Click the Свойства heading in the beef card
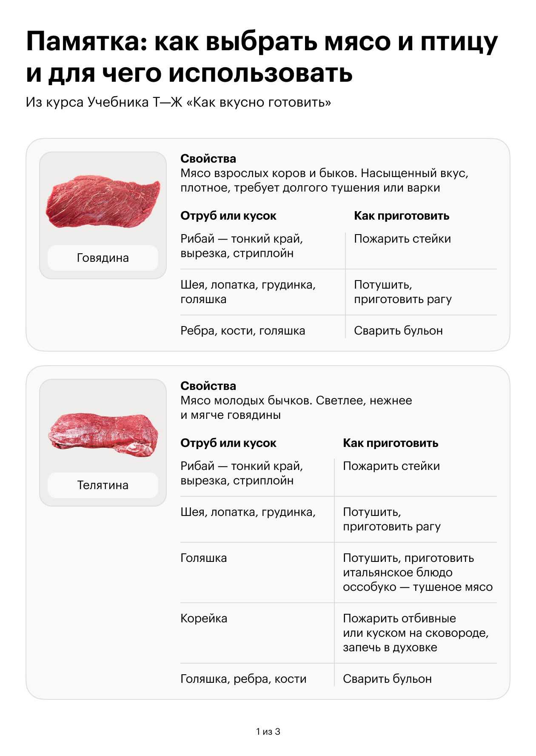Image resolution: width=536 pixels, height=756 pixels. click(x=208, y=159)
